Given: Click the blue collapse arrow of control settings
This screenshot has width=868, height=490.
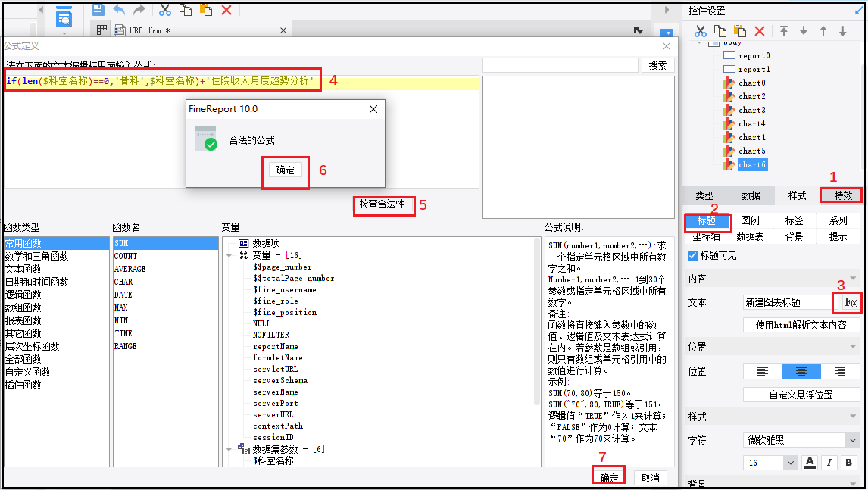Looking at the screenshot, I should pos(859,11).
